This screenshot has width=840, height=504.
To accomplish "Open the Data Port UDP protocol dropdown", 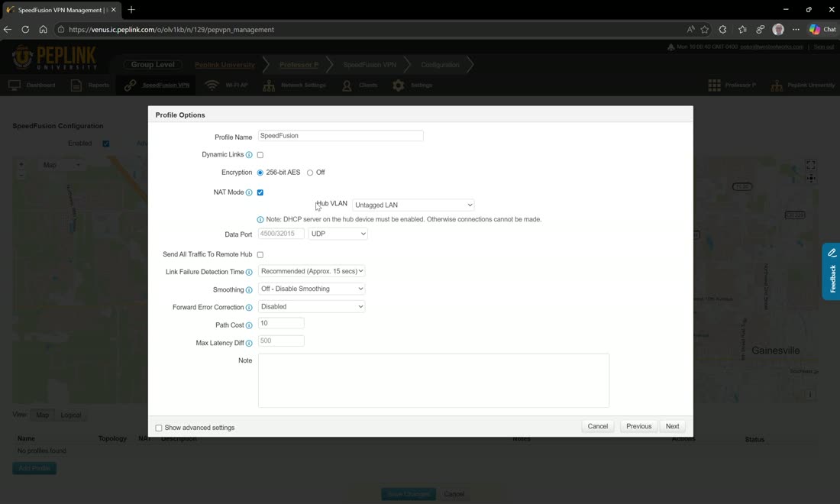I will click(x=338, y=234).
